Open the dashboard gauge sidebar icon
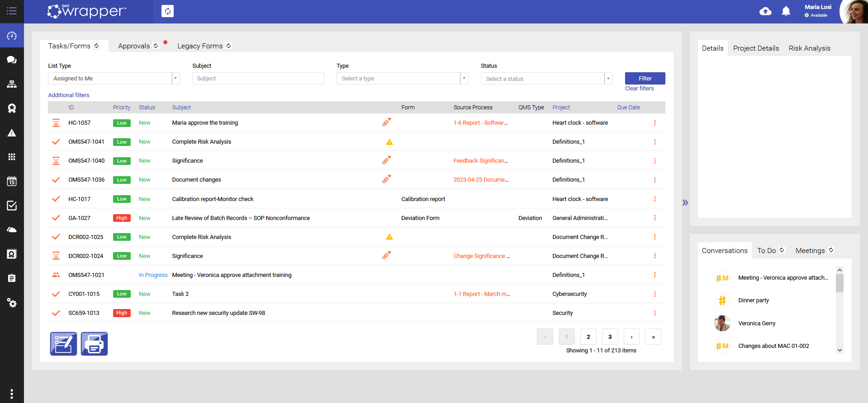This screenshot has height=403, width=868. (12, 36)
